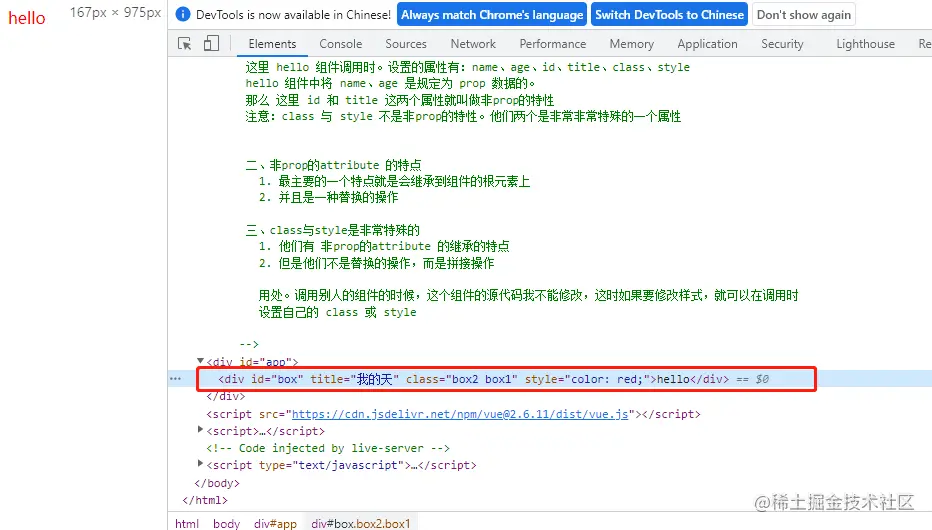The image size is (932, 530).
Task: Switch to the Memory tab
Action: point(632,44)
